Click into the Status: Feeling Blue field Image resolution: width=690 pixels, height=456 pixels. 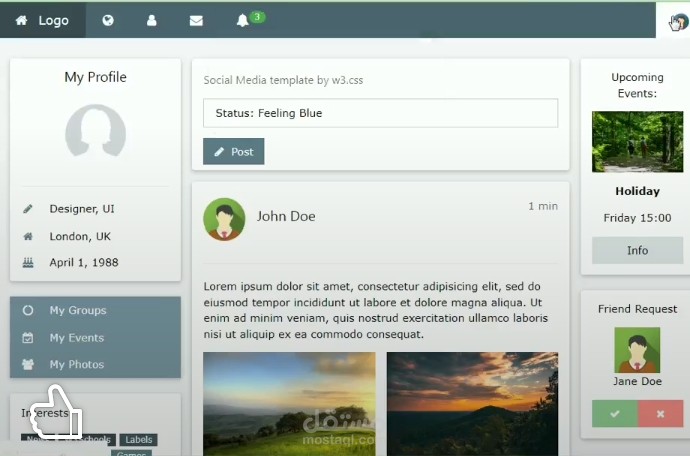[381, 113]
